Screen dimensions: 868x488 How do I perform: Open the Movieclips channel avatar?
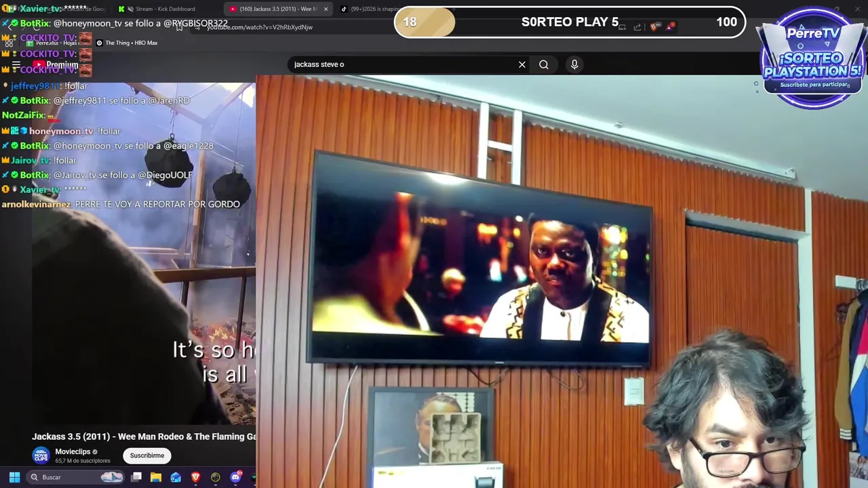click(x=41, y=455)
